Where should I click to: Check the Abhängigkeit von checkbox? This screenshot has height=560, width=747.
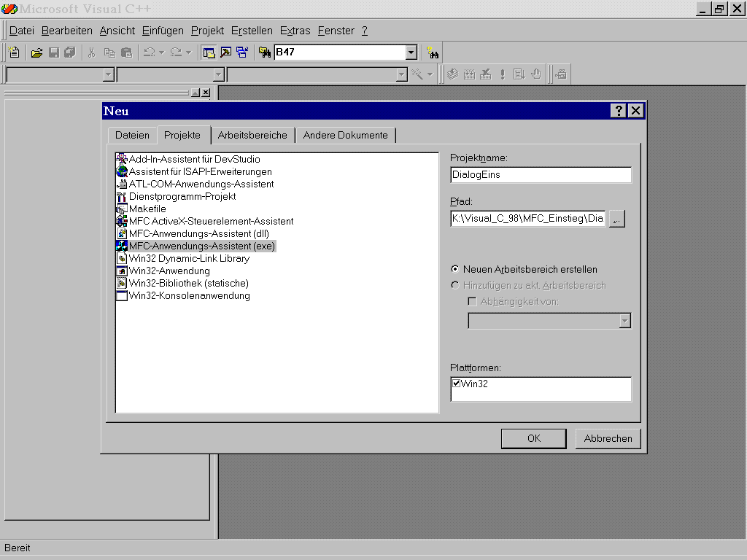tap(472, 301)
